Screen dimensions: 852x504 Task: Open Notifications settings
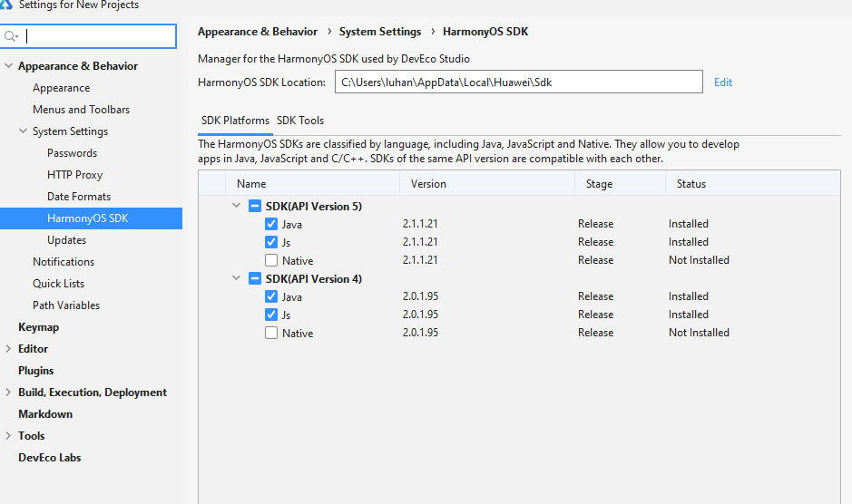pos(63,262)
